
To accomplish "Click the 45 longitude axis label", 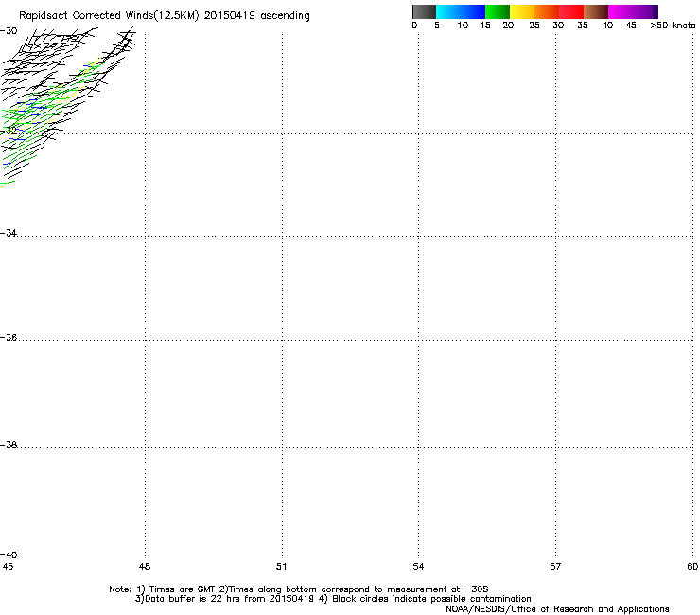I will [x=8, y=567].
